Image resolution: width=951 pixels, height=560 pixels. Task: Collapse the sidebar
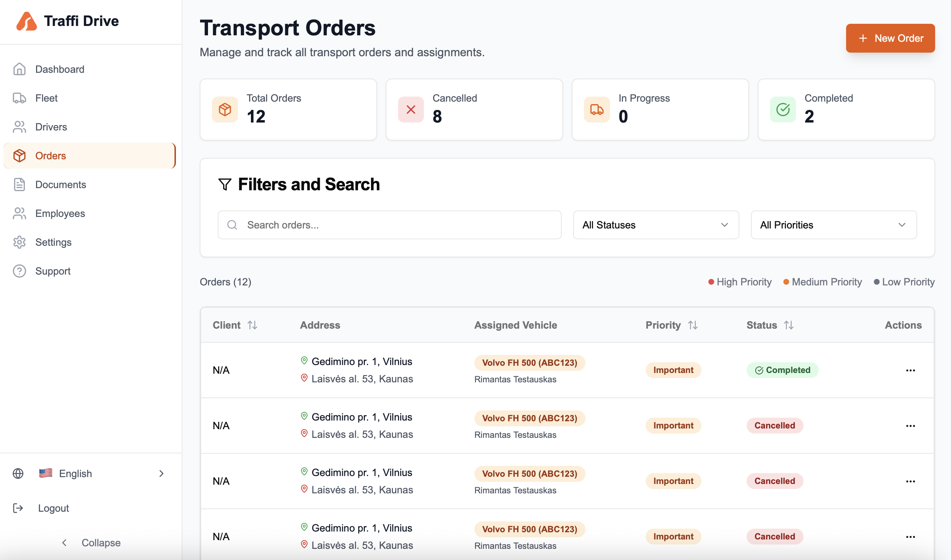tap(90, 543)
